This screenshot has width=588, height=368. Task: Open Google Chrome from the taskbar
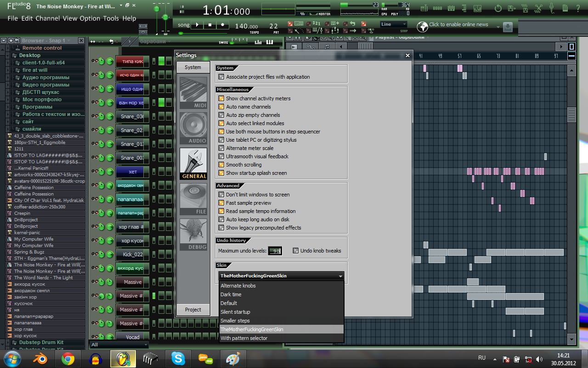(68, 359)
